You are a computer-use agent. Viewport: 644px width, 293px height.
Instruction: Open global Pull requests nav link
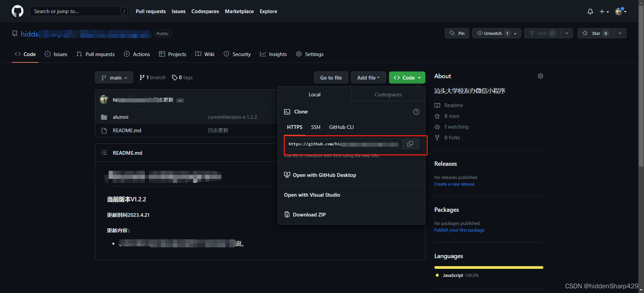coord(151,11)
